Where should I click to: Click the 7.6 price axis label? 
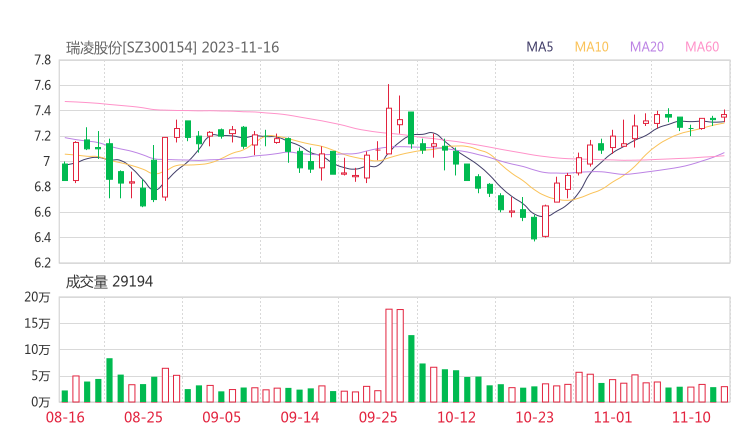pos(42,85)
